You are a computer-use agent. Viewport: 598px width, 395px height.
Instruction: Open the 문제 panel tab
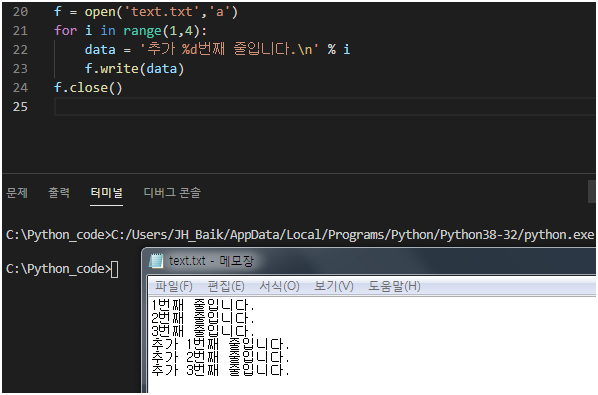(17, 193)
